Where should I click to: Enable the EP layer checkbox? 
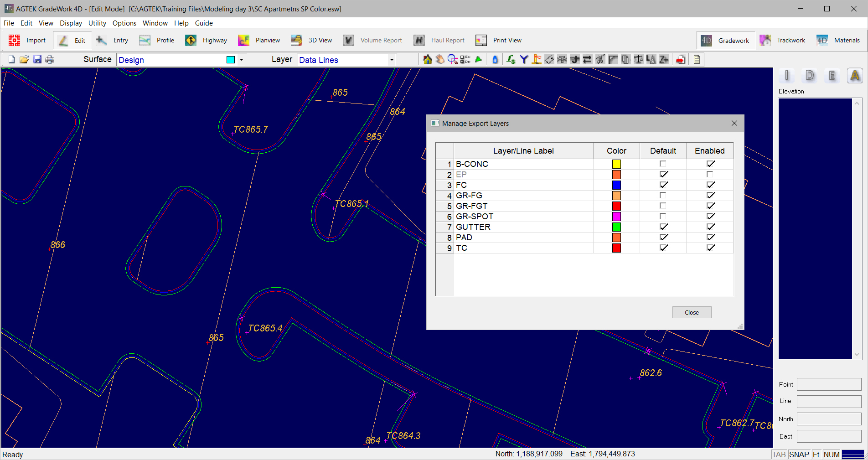[x=710, y=174]
